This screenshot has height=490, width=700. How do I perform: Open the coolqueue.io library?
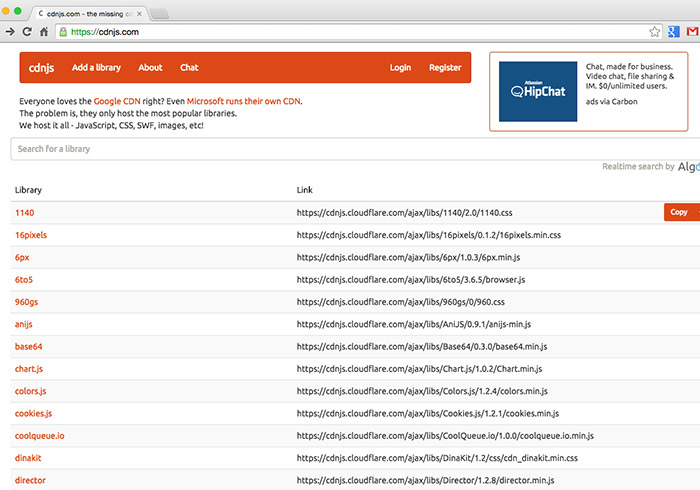click(x=40, y=436)
